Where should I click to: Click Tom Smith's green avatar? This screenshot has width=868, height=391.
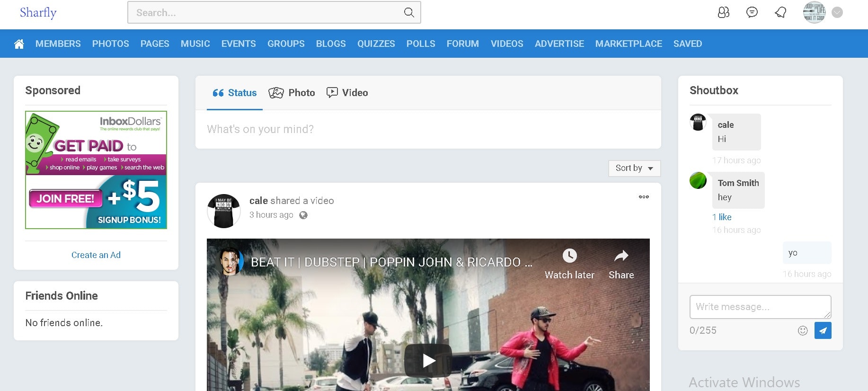pos(698,180)
